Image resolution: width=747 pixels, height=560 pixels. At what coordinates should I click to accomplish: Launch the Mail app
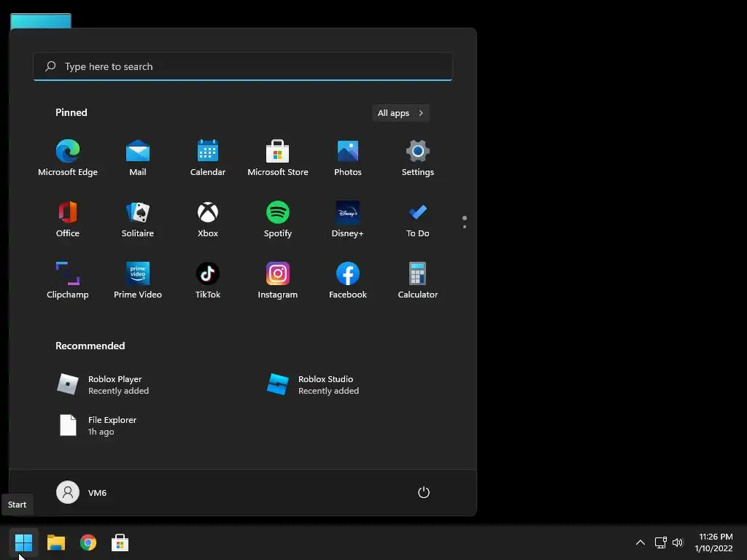click(138, 158)
